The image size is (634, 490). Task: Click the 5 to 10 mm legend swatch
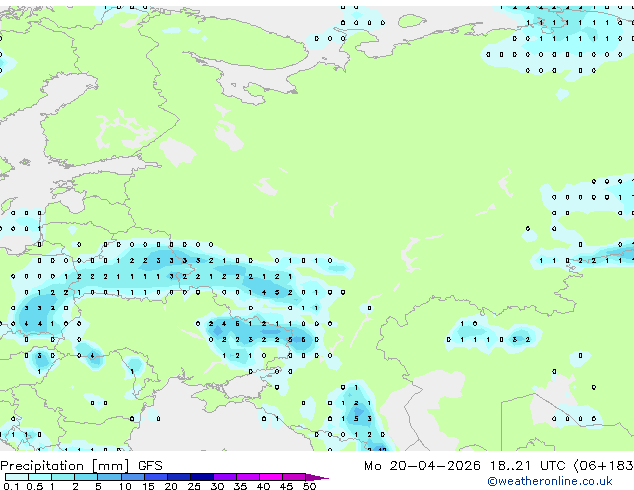coord(109,477)
